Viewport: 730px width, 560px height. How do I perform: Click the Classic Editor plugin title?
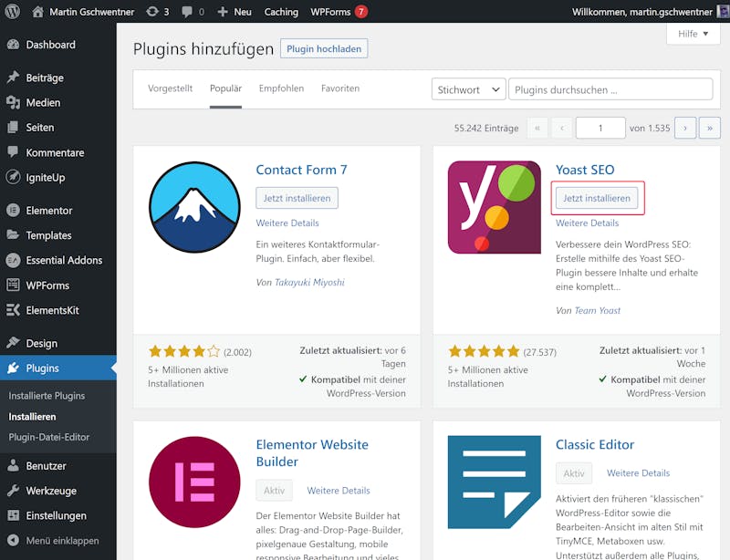click(x=595, y=444)
